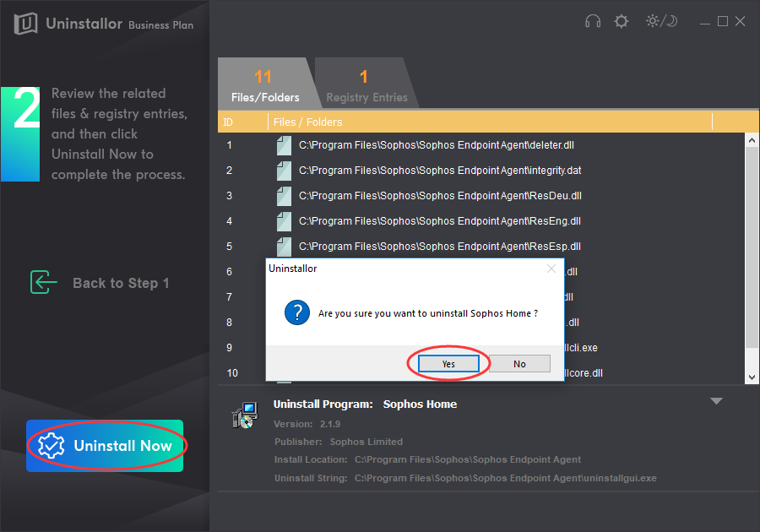This screenshot has width=760, height=532.
Task: Click the back arrow icon beside Back to Step 1
Action: tap(44, 283)
